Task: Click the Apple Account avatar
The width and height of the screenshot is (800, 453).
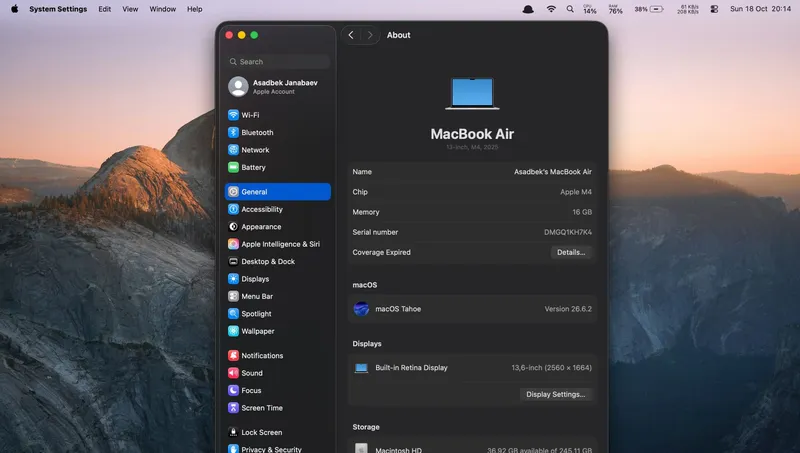Action: (238, 87)
